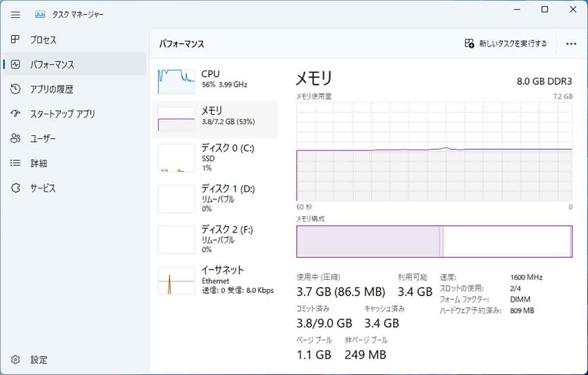Click the 3.7 GB (86.5 MB) in-use value

point(341,292)
